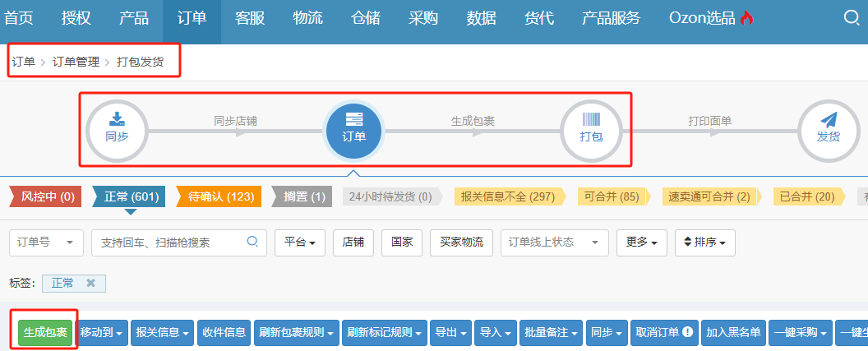
Task: Click the search magnifier in top navigation
Action: [852, 18]
